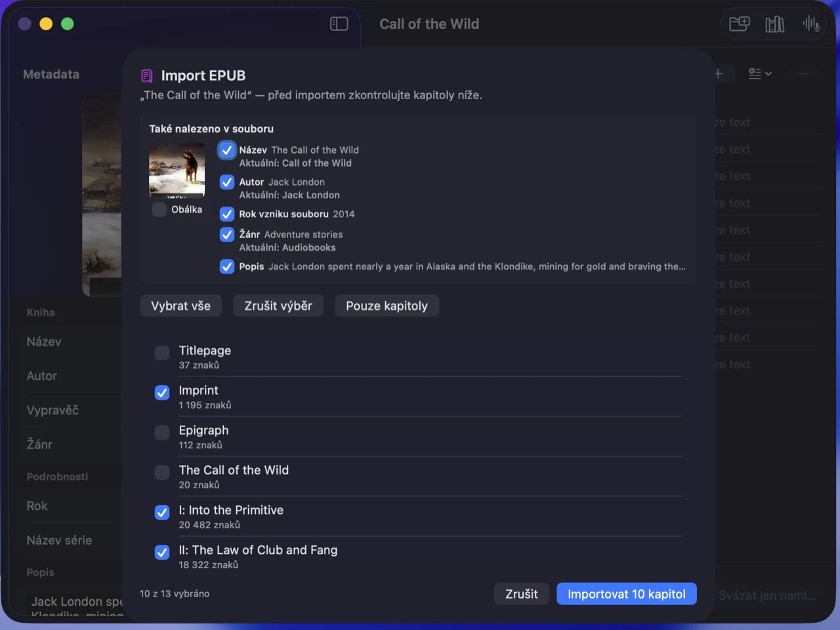This screenshot has height=630, width=840.
Task: Uncheck the Název metadata checkbox
Action: 227,150
